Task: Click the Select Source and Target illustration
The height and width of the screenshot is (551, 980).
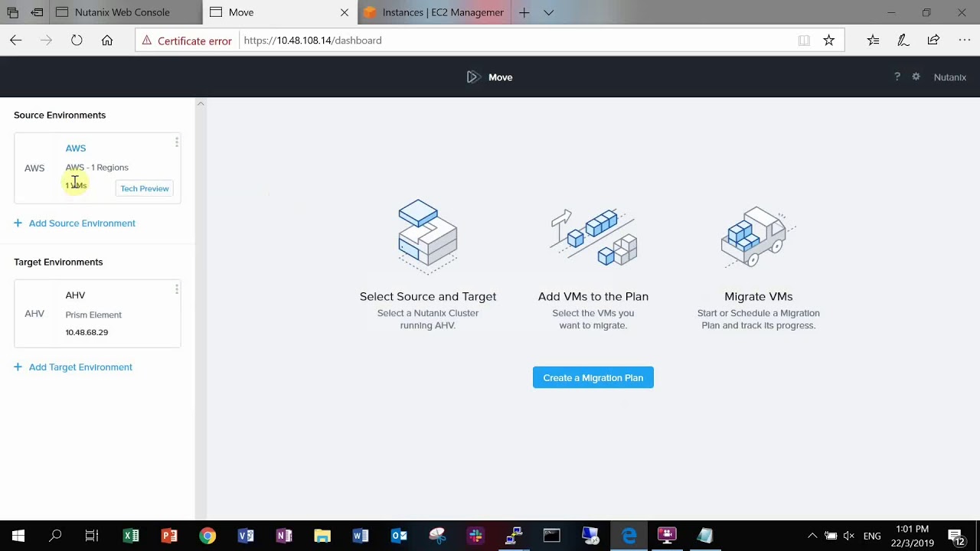Action: click(x=427, y=236)
